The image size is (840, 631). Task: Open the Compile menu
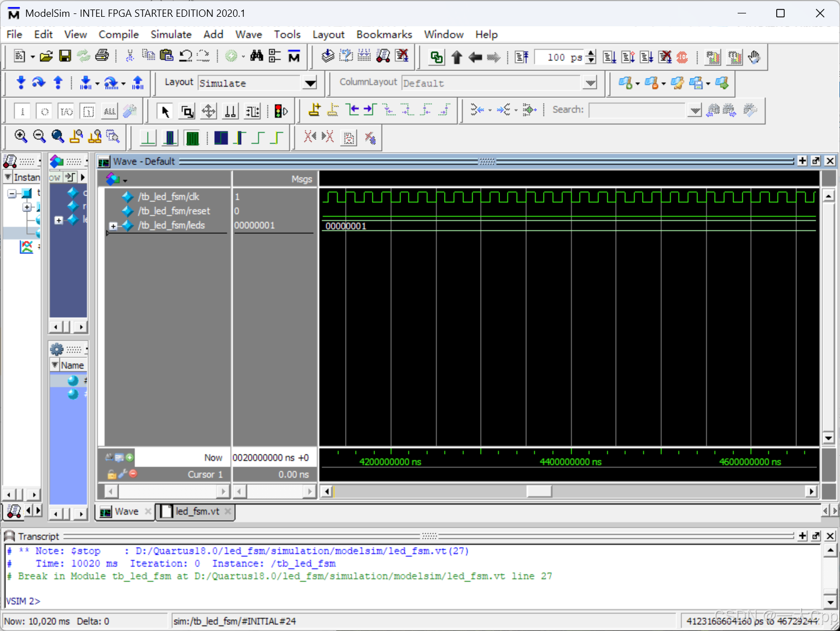[119, 34]
